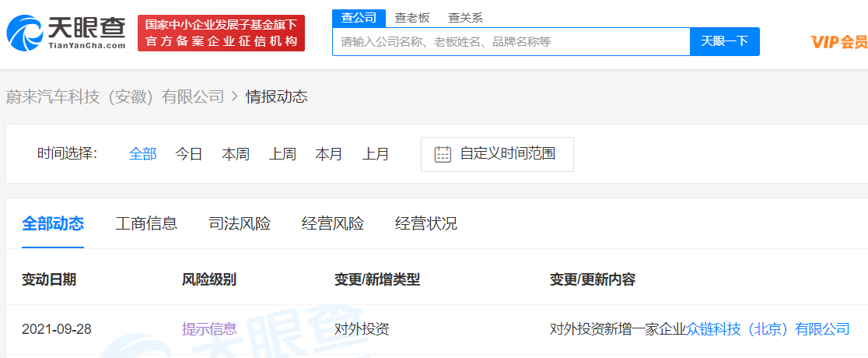868x358 pixels.
Task: Click the 情报动态 breadcrumb text
Action: click(x=276, y=97)
